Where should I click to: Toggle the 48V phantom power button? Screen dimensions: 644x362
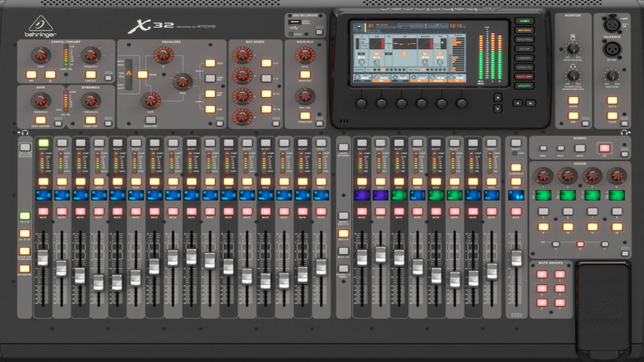32,74
